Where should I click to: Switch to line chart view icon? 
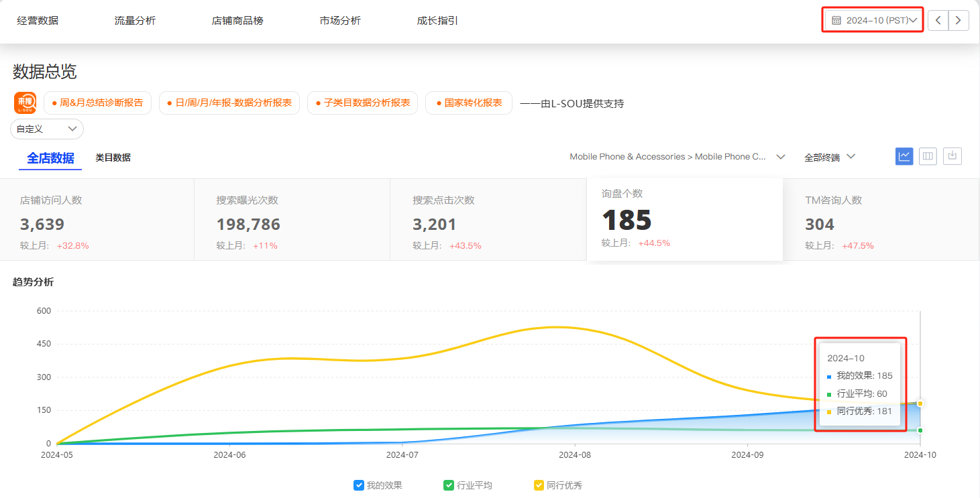(x=904, y=156)
